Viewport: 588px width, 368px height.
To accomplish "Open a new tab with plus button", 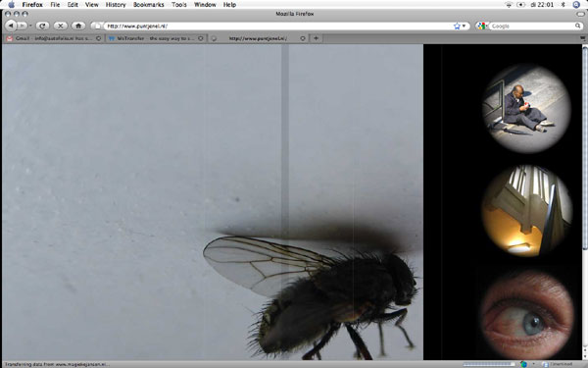I will tap(316, 38).
